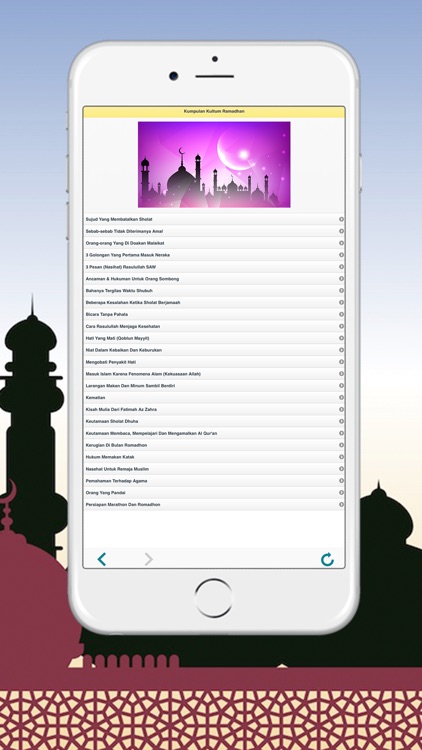422x750 pixels.
Task: Tap chevron on Keutamaan Sholat Dhuha row
Action: (x=341, y=421)
